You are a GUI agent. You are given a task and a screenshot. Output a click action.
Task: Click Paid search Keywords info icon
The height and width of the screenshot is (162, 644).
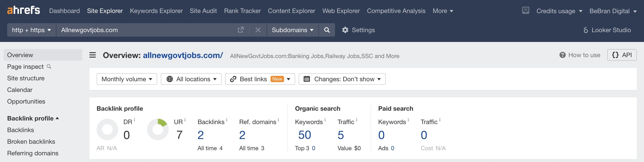click(408, 120)
